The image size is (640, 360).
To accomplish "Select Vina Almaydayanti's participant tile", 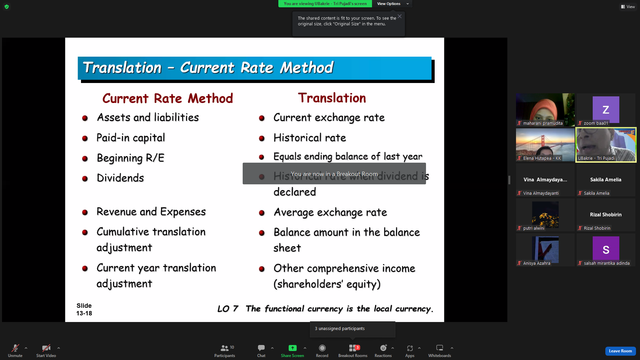I will point(545,180).
